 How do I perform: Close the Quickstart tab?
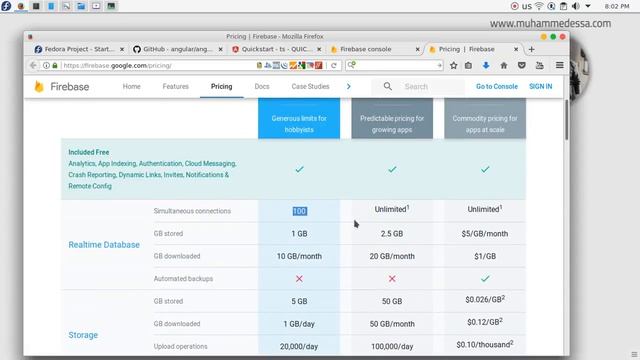click(x=319, y=49)
